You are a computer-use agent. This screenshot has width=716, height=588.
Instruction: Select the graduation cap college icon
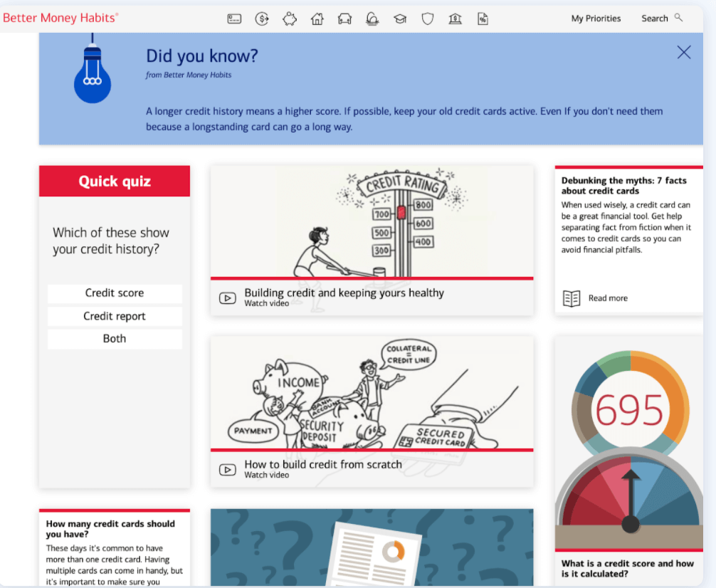click(x=400, y=19)
